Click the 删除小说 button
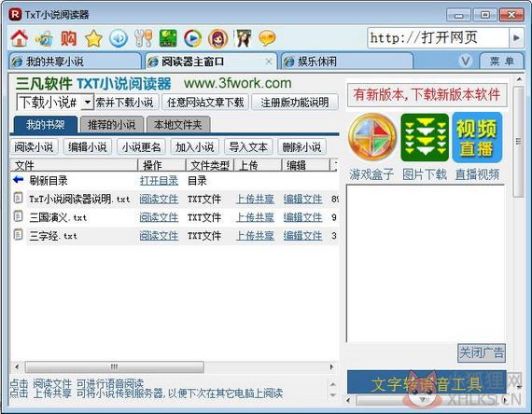 (302, 147)
